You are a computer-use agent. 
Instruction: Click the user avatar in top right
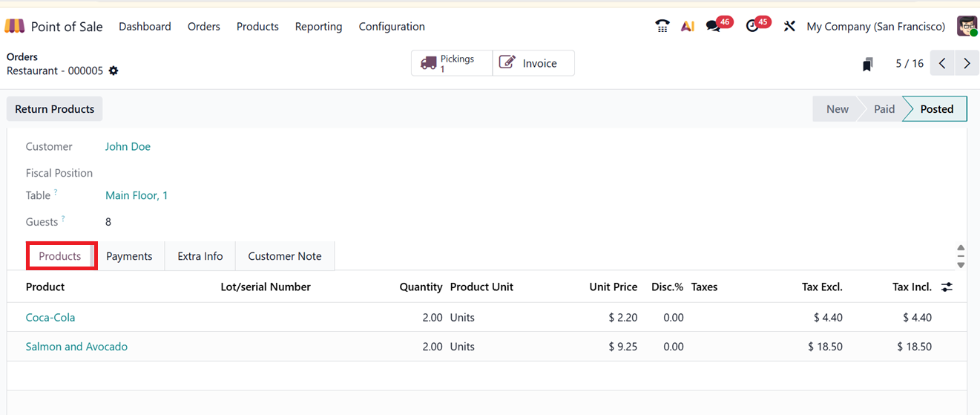[967, 26]
